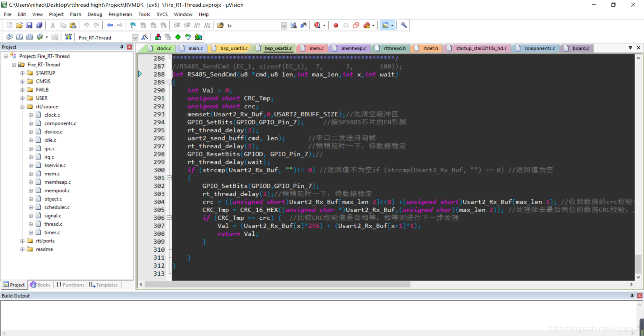Disable all breakpoints icon
This screenshot has width=644, height=336.
[x=356, y=25]
